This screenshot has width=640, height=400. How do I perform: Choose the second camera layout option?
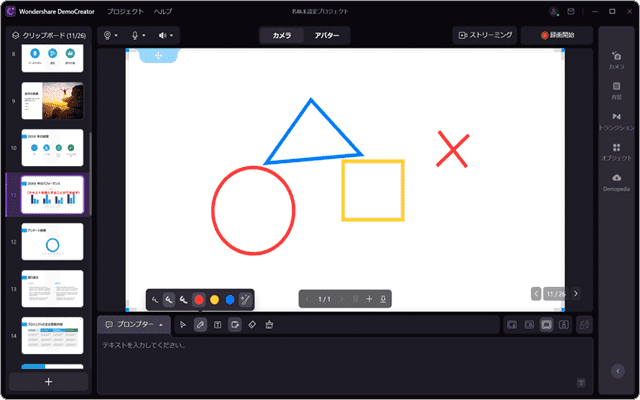click(529, 325)
